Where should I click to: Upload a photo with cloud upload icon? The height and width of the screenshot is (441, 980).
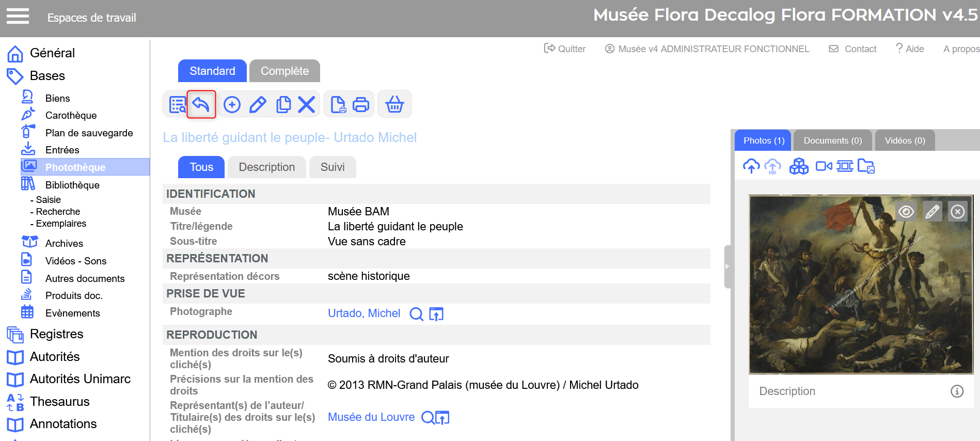[751, 166]
